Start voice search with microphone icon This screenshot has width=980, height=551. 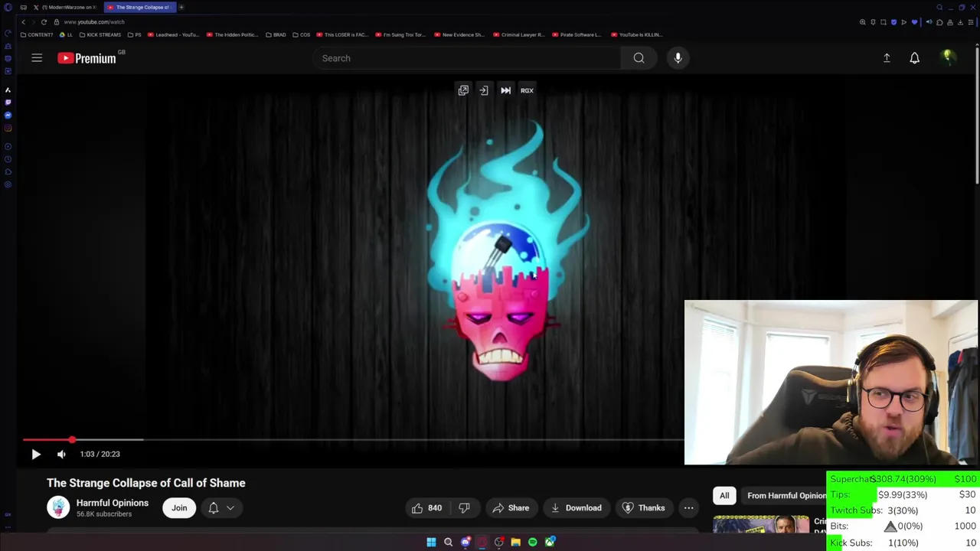pos(678,58)
